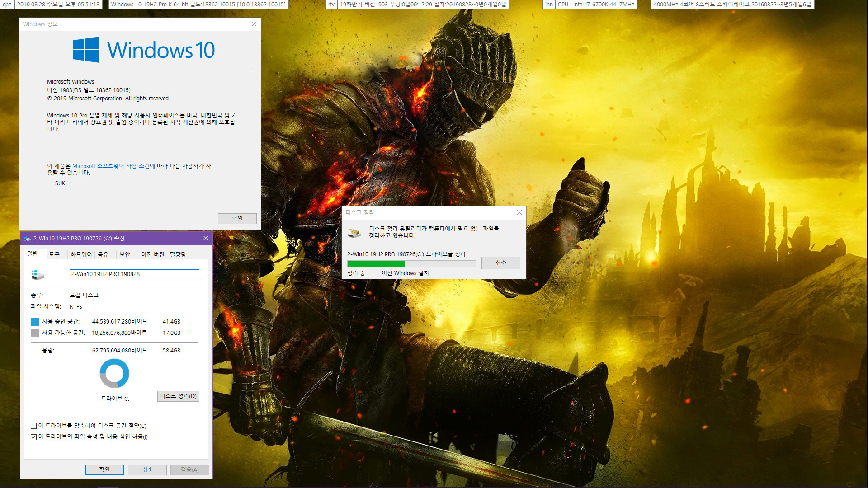Viewport: 868px width, 488px height.
Task: Click the NTFS file system value
Action: coord(76,307)
